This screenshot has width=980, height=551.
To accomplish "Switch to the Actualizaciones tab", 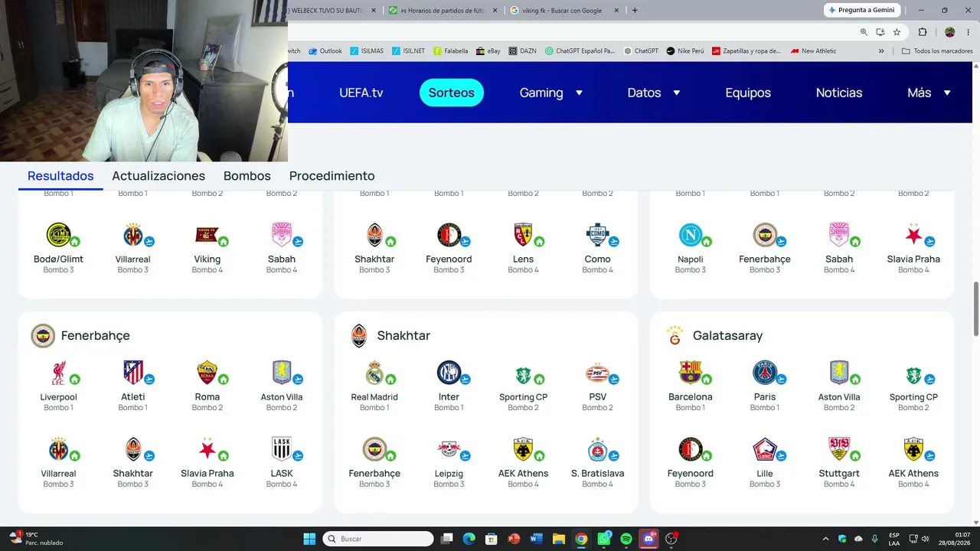I will point(158,176).
